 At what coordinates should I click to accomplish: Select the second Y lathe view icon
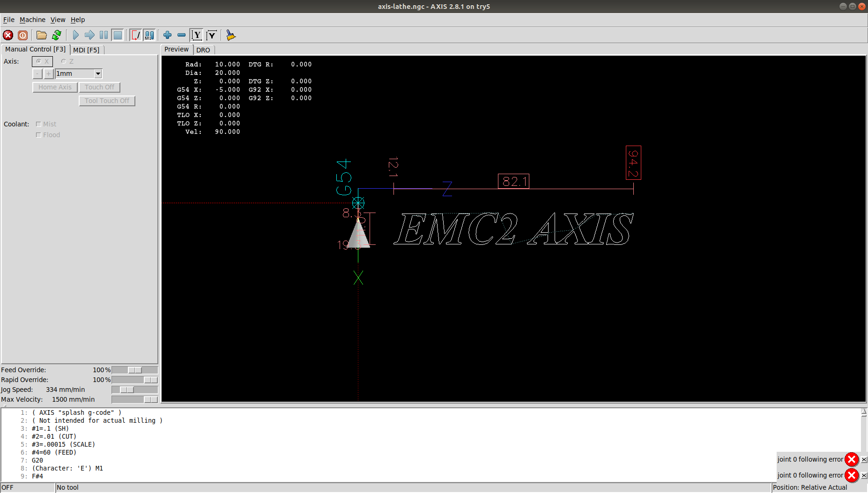click(212, 35)
